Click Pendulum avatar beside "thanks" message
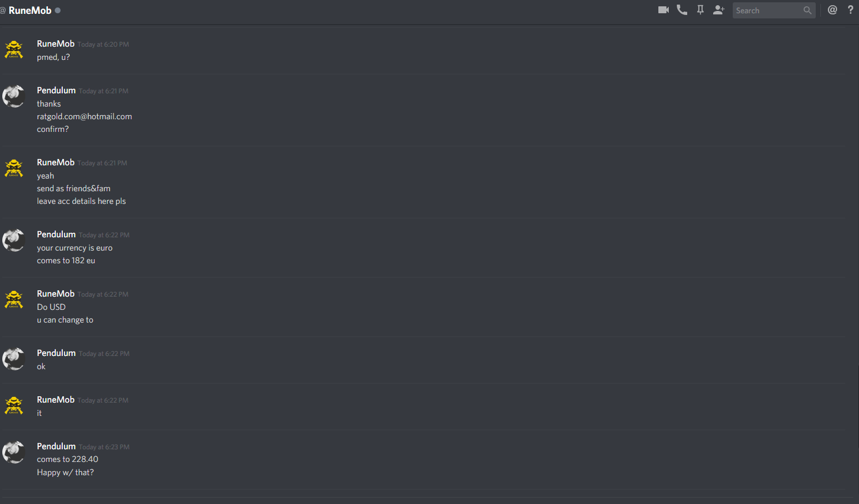Screen dimensions: 859x504 tap(14, 96)
